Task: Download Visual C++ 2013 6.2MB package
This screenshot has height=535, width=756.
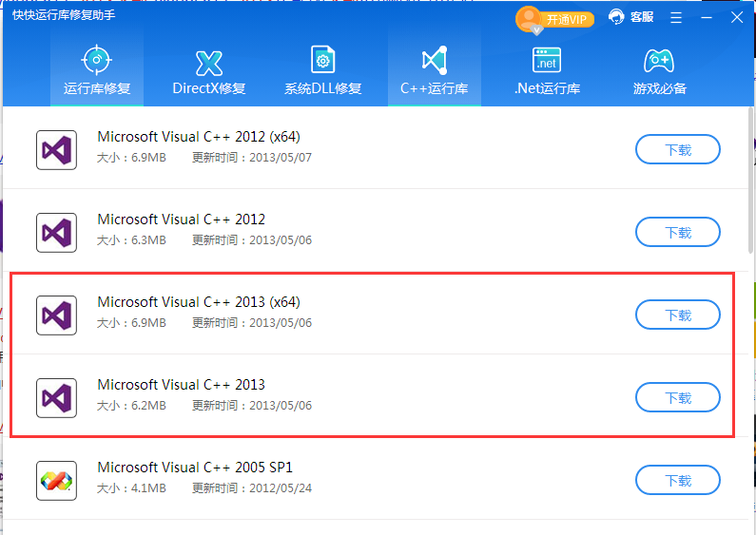Action: 678,397
